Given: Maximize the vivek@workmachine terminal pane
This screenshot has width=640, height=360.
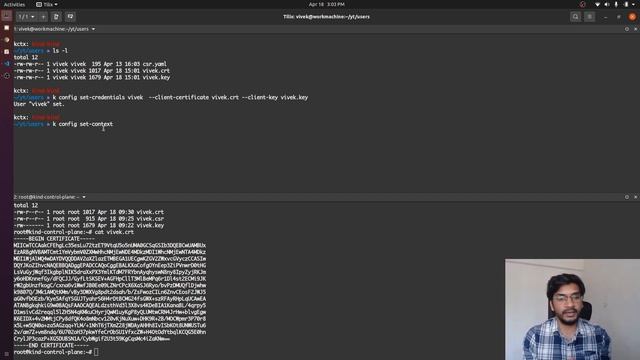Looking at the screenshot, I should 627,29.
